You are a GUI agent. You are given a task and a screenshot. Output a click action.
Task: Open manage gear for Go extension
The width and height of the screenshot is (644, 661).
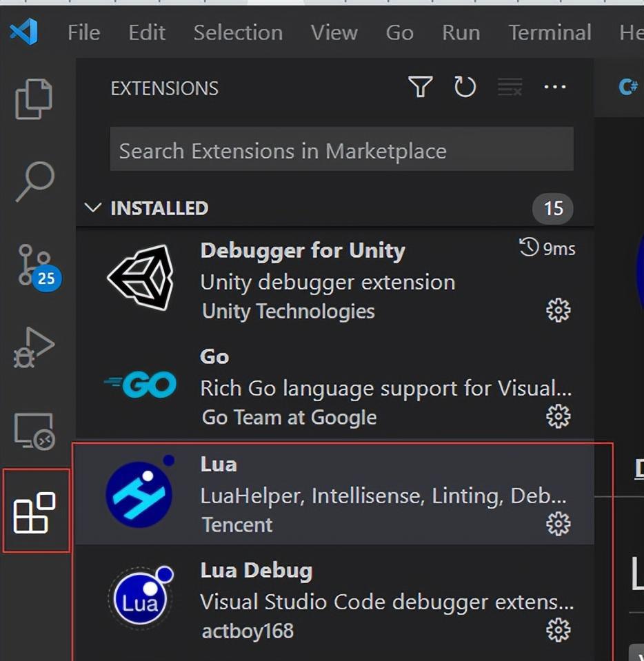tap(559, 416)
